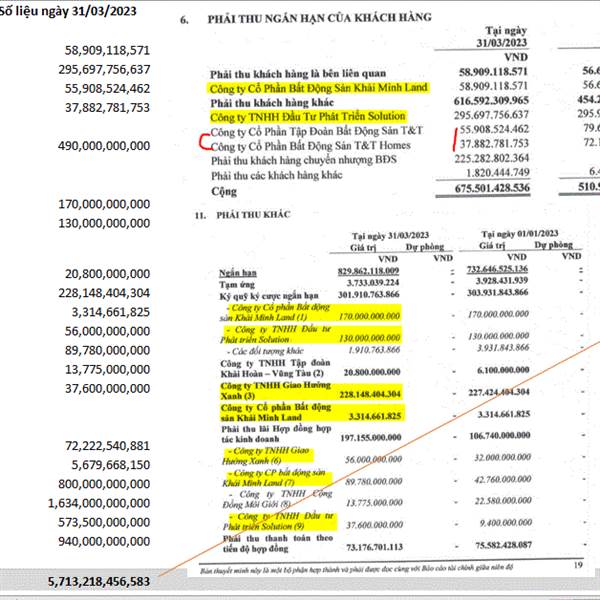Select left-column cell 3,314,661,825
600x600 pixels.
click(x=111, y=312)
